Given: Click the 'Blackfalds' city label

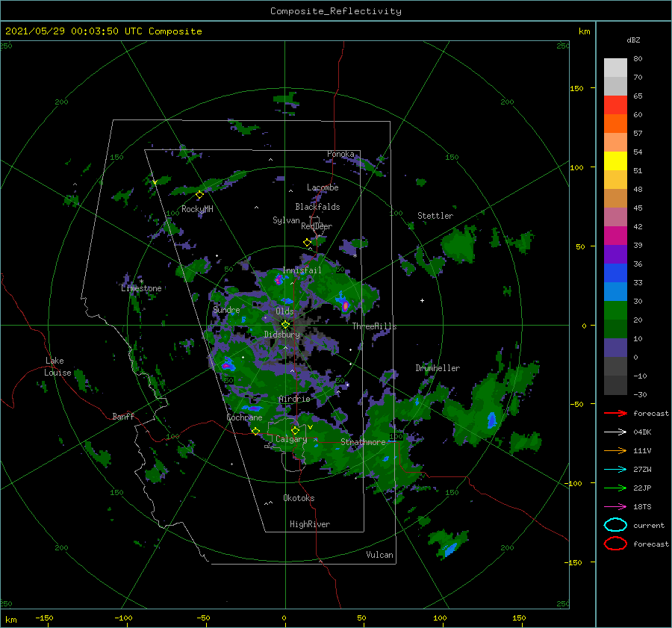Looking at the screenshot, I should coord(317,207).
